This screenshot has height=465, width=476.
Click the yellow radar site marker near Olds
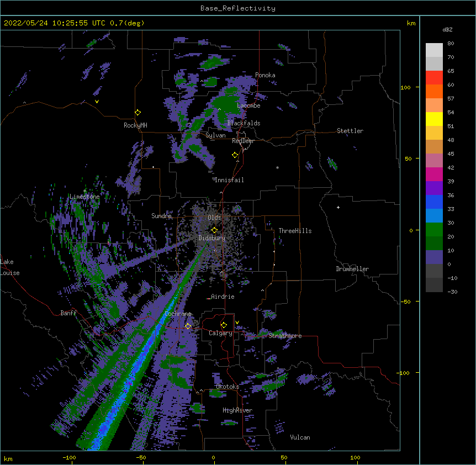(x=214, y=230)
